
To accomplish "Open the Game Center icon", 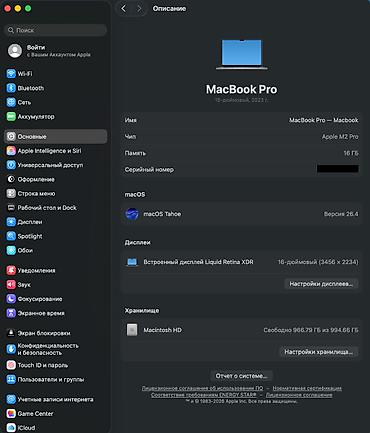I will pos(11,414).
